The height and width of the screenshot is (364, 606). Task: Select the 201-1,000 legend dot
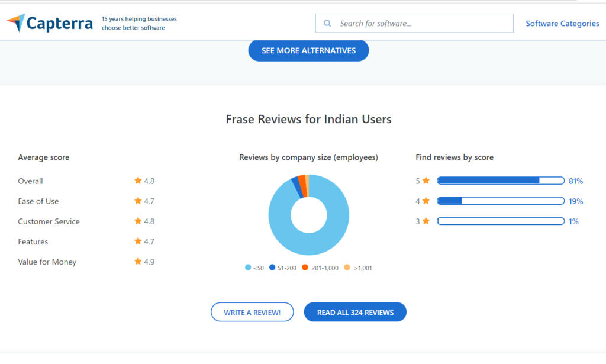pyautogui.click(x=305, y=268)
